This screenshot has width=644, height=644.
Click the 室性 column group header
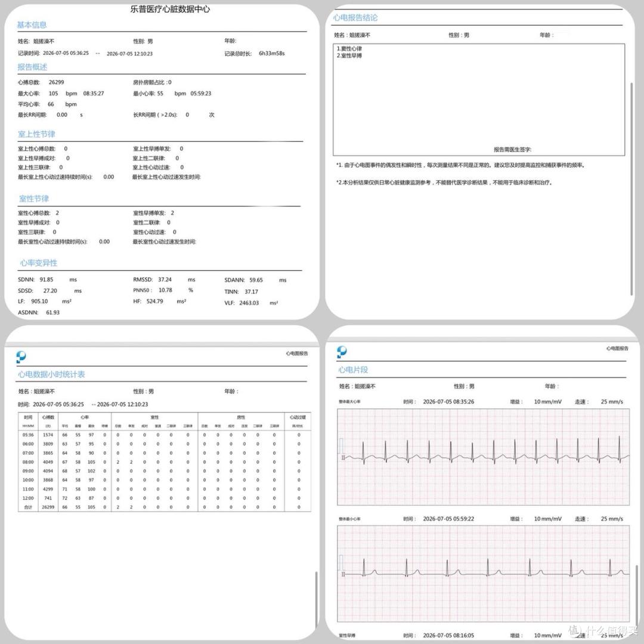point(154,417)
